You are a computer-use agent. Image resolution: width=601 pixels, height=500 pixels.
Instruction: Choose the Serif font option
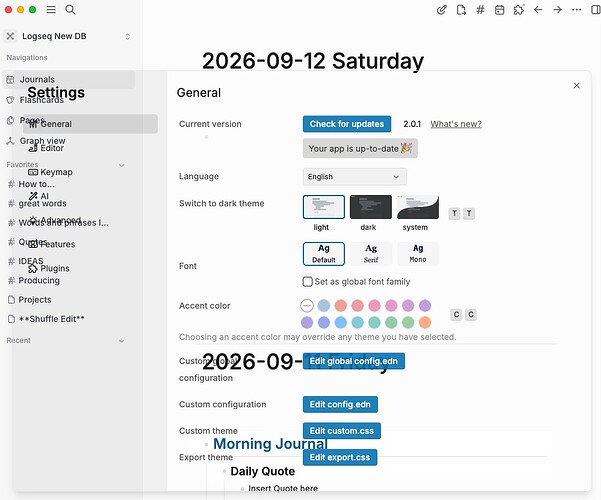pyautogui.click(x=371, y=254)
